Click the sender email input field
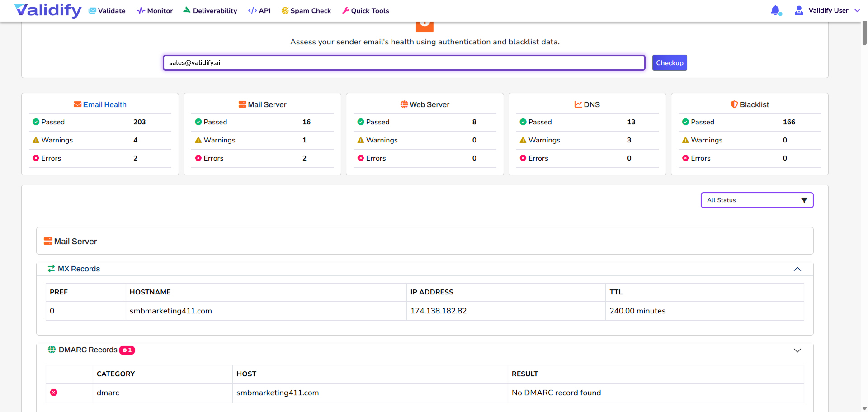This screenshot has width=868, height=412. (404, 63)
